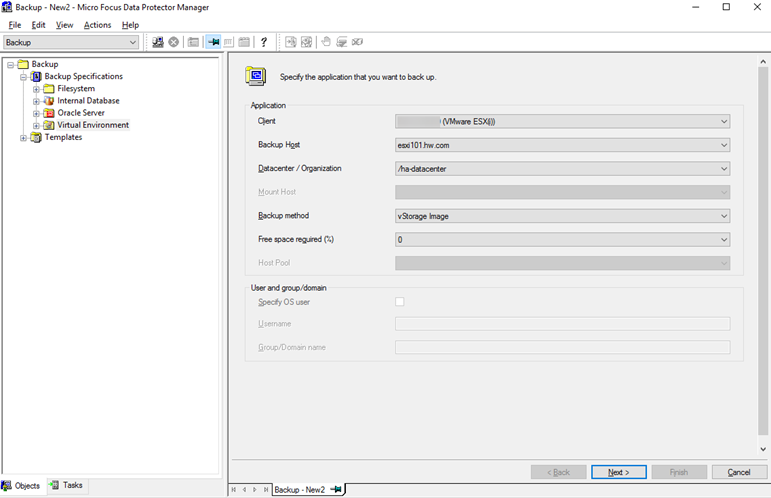Click the Cell Manager connect icon in toolbar
Image resolution: width=771 pixels, height=498 pixels.
pyautogui.click(x=157, y=42)
